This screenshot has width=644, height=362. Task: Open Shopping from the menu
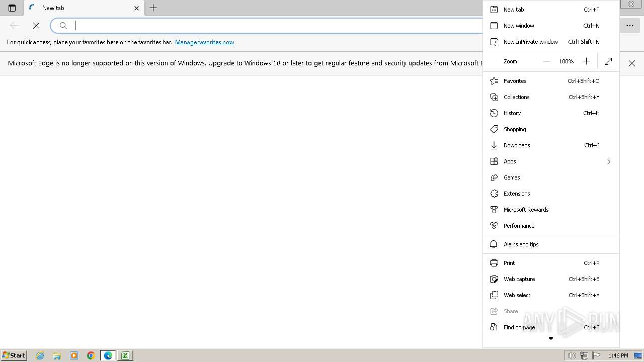click(x=551, y=129)
